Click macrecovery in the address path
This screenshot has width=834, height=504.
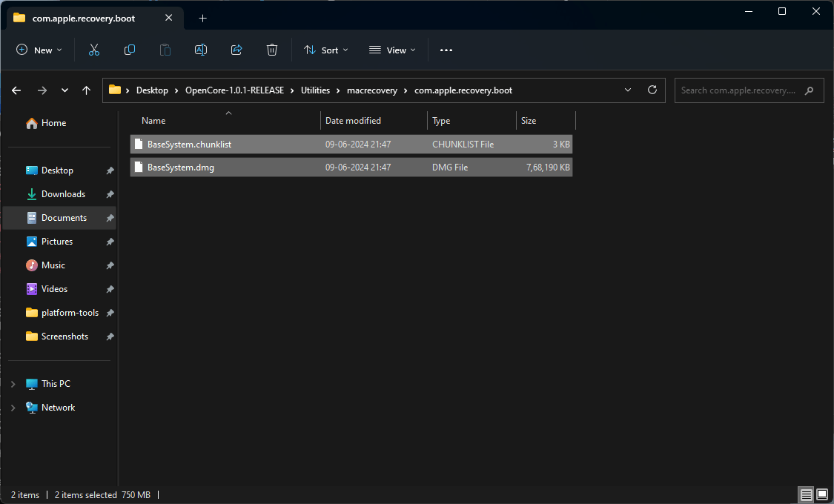(x=372, y=90)
